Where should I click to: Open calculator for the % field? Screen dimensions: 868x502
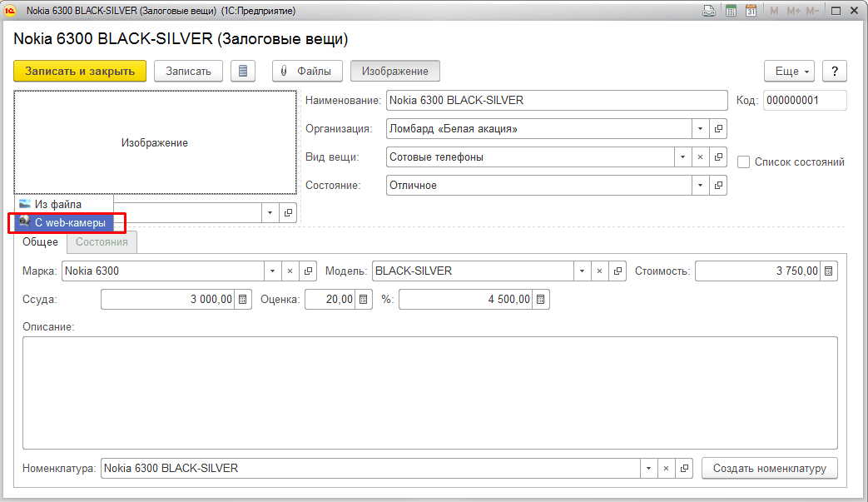[541, 299]
